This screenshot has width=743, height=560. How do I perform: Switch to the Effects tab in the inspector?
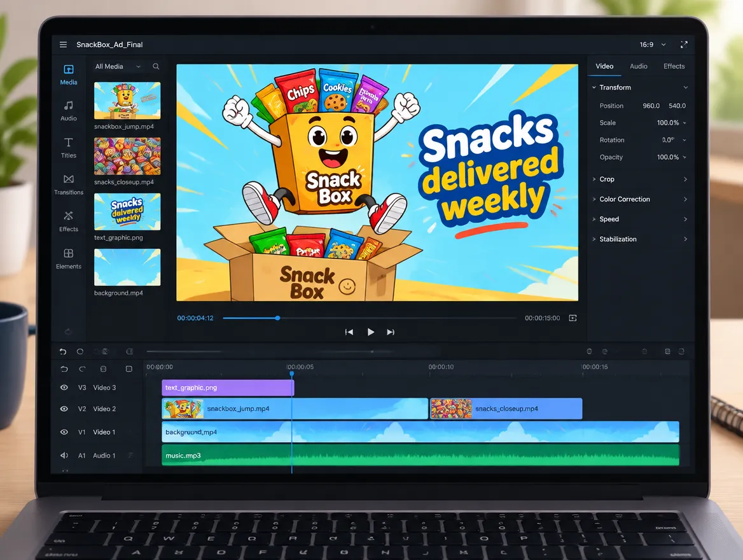coord(674,66)
